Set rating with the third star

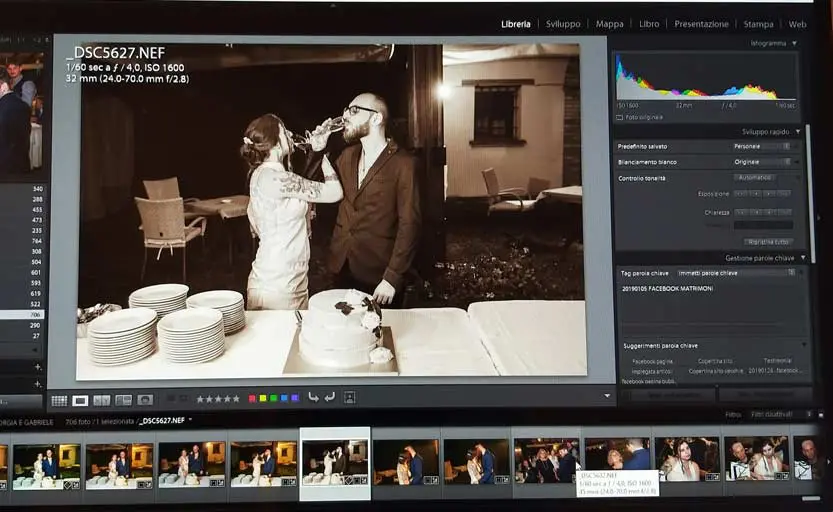point(218,399)
